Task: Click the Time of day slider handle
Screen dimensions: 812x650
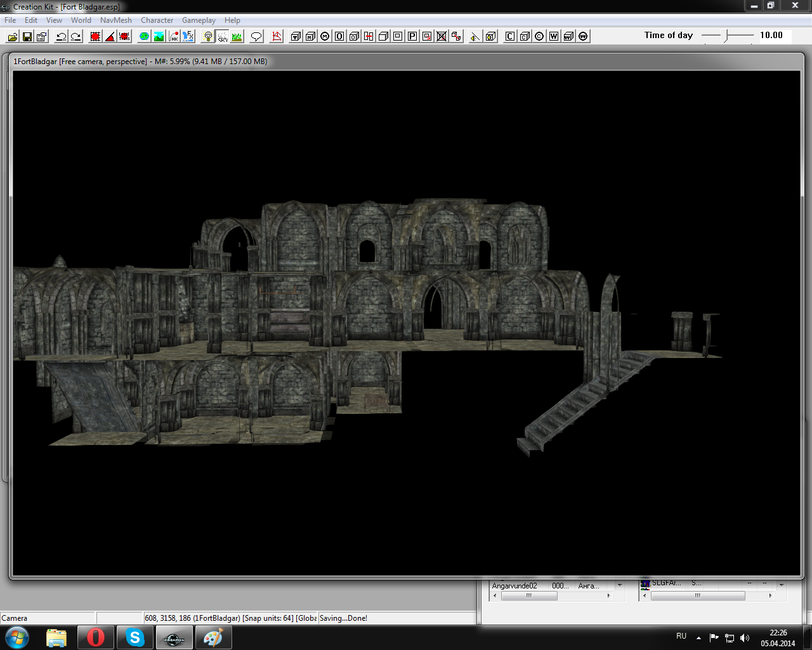Action: (x=728, y=36)
